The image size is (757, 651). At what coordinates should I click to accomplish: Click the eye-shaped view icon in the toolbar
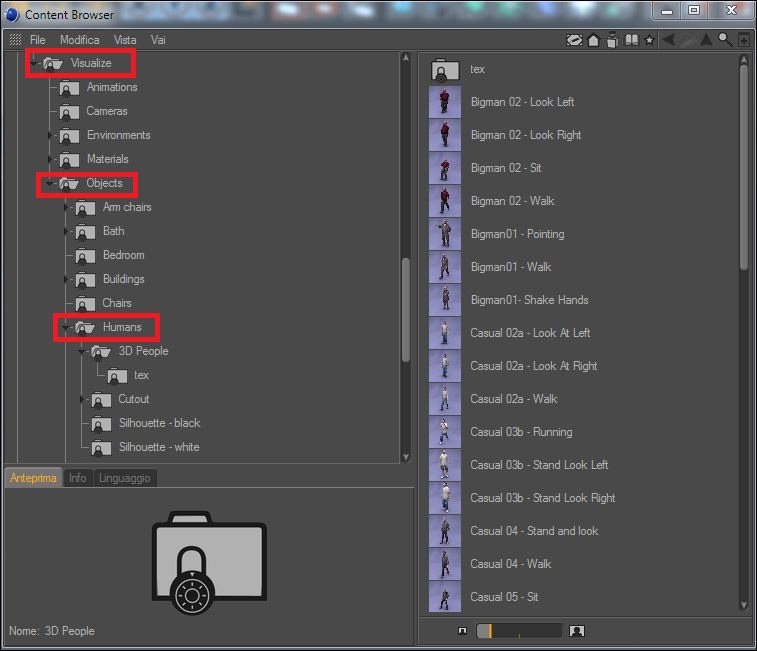point(574,40)
